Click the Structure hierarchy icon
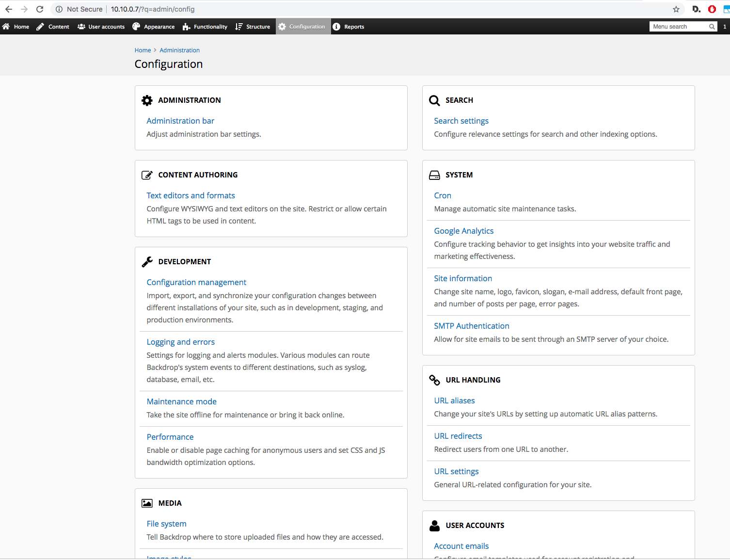 [239, 27]
